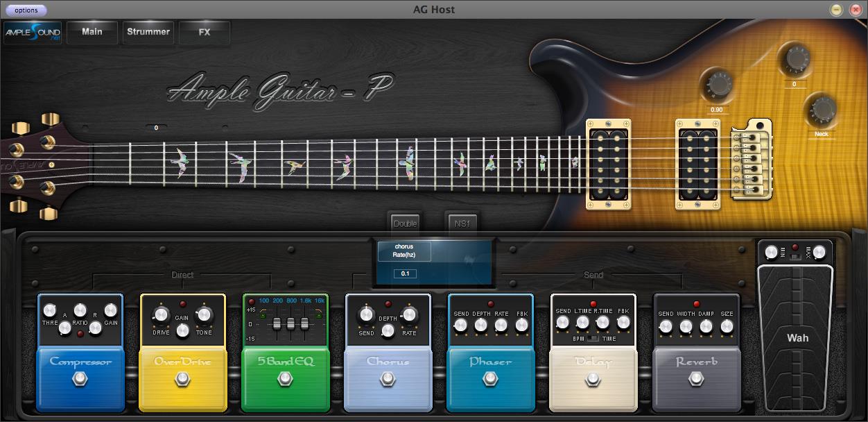Click the 800 Hz EQ band slider
The image size is (868, 422).
click(290, 324)
